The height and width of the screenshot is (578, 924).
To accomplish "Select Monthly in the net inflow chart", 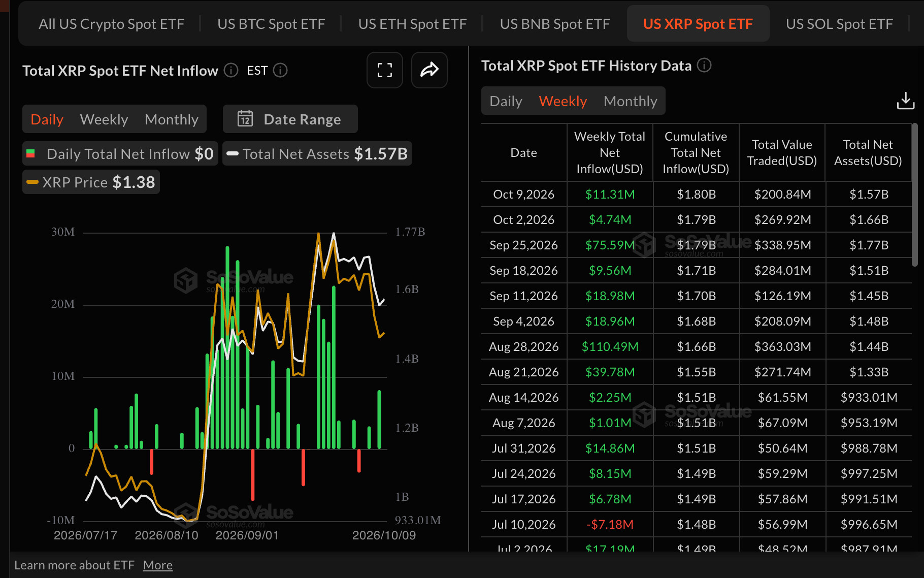I will [172, 119].
